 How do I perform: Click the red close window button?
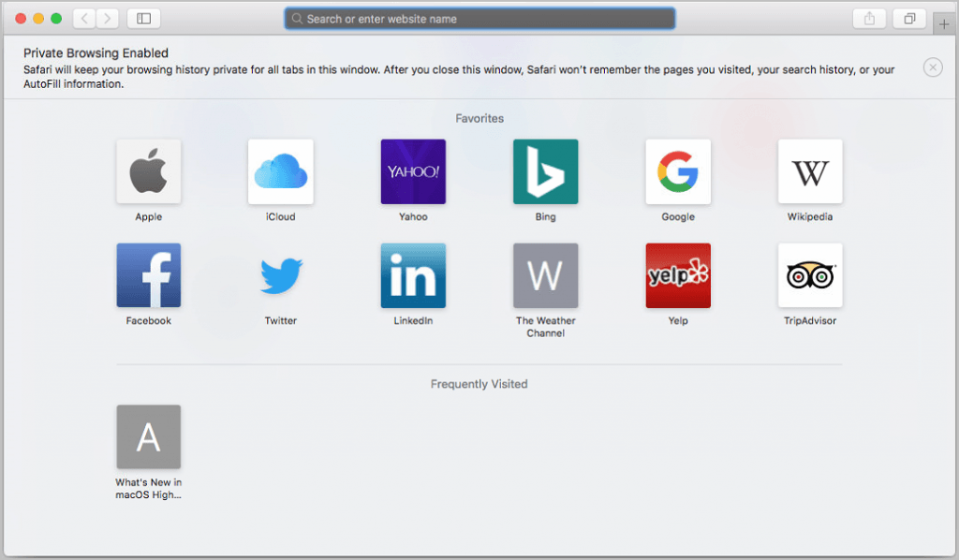pos(21,19)
